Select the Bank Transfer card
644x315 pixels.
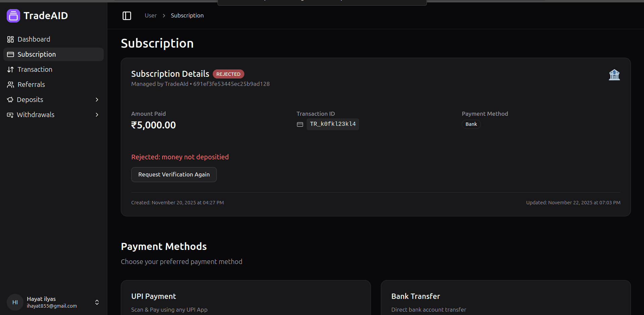506,298
